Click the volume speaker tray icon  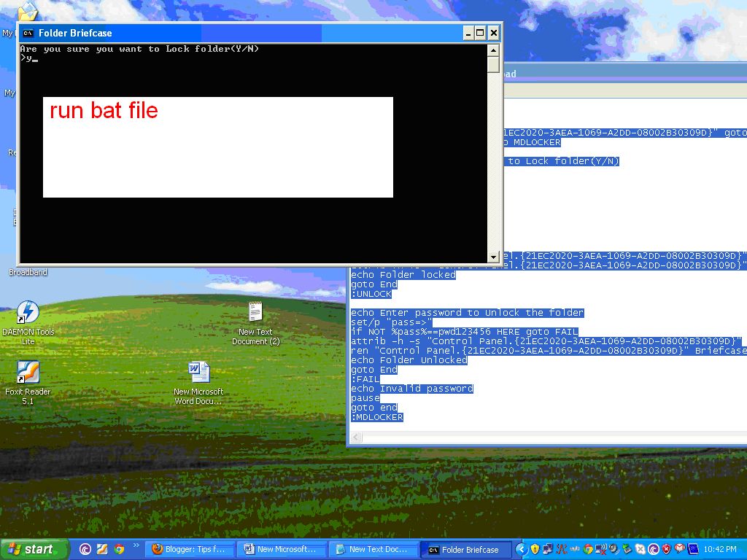[x=614, y=549]
